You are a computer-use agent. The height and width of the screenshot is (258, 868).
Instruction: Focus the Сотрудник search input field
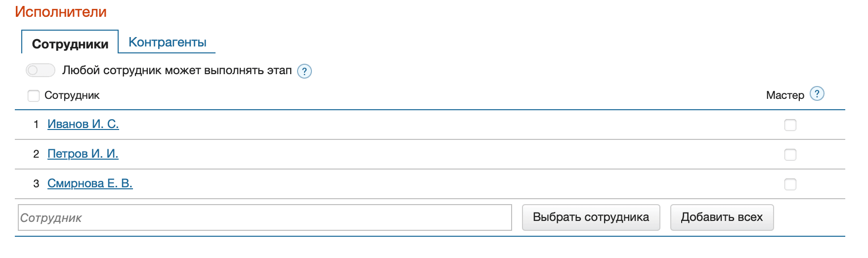[264, 218]
